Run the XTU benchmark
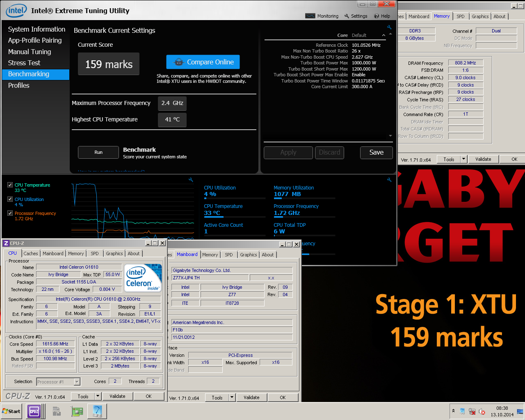This screenshot has height=420, width=525. (98, 152)
